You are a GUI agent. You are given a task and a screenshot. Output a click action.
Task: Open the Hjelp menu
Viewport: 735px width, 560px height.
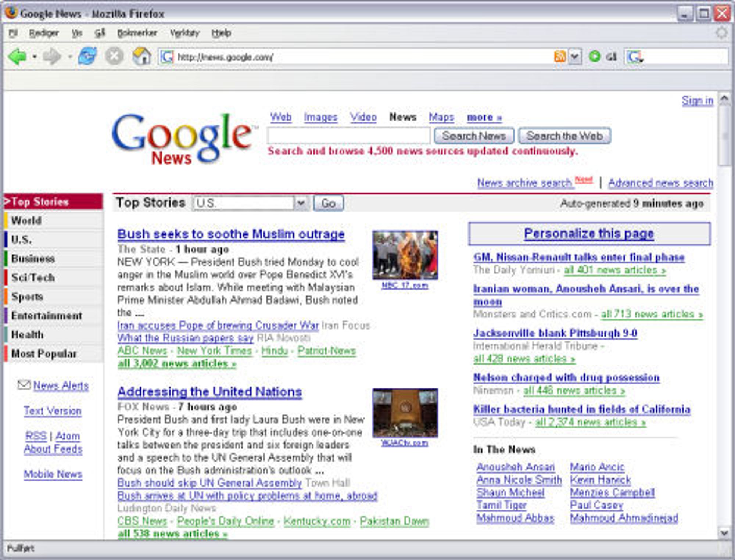(x=221, y=33)
